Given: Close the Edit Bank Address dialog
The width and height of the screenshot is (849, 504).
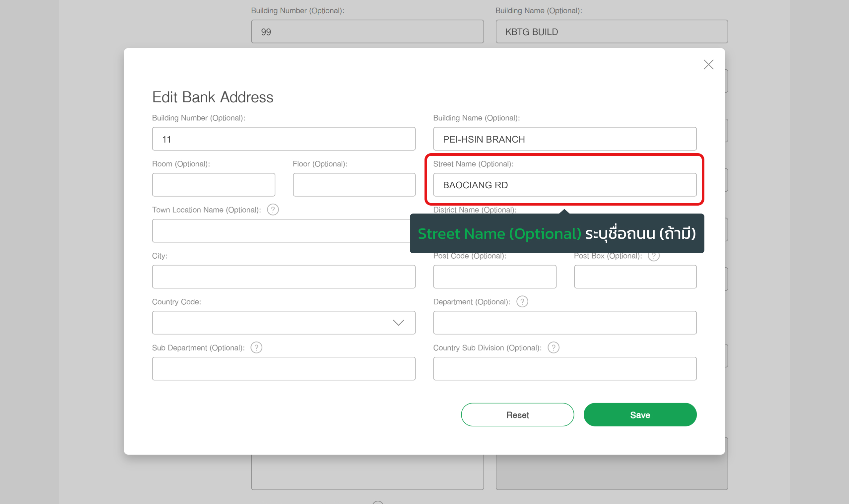Looking at the screenshot, I should pyautogui.click(x=708, y=65).
